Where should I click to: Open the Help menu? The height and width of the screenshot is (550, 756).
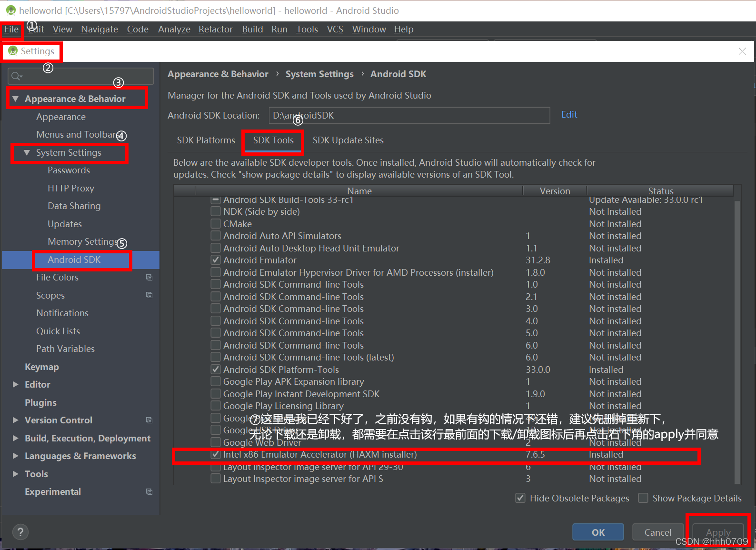pos(404,30)
